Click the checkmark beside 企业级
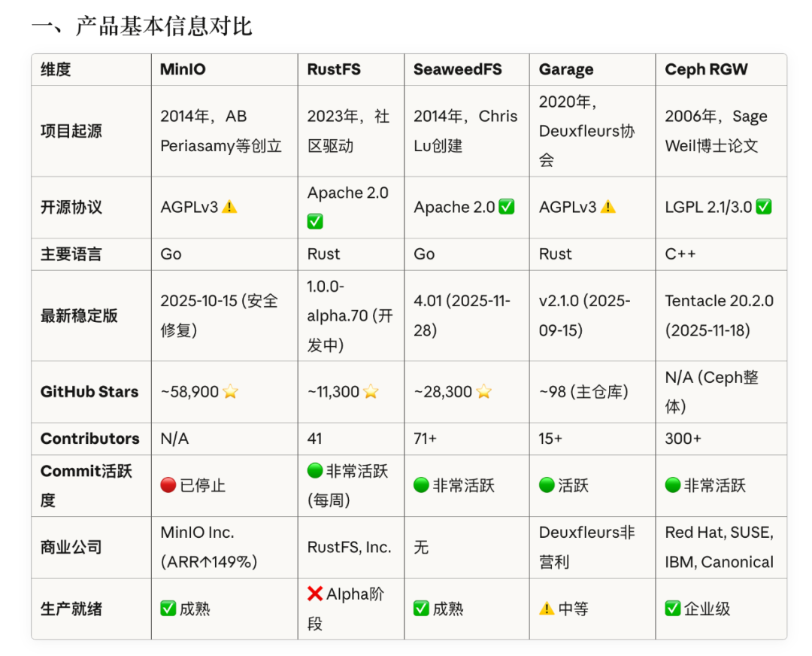This screenshot has width=812, height=656. point(673,609)
